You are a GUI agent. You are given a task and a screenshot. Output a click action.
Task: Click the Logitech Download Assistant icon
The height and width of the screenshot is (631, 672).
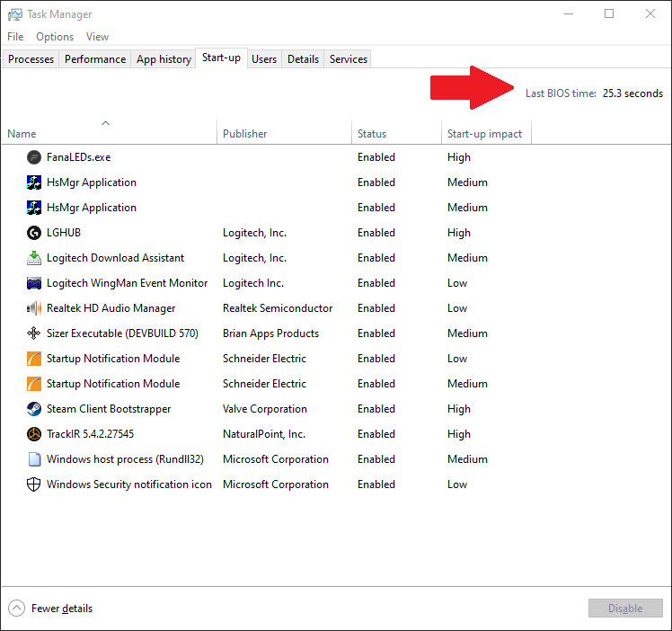[34, 258]
